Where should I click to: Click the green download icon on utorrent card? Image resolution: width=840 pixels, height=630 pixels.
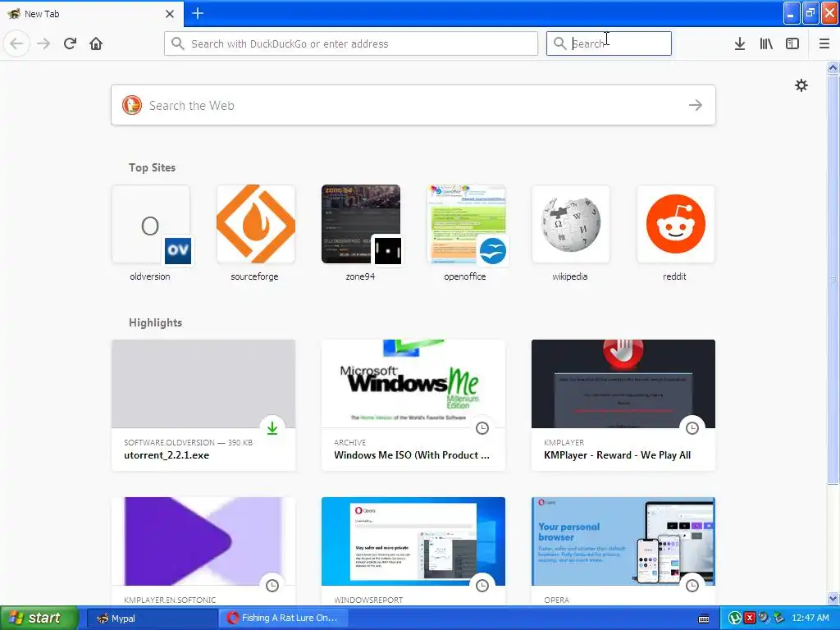pyautogui.click(x=272, y=428)
